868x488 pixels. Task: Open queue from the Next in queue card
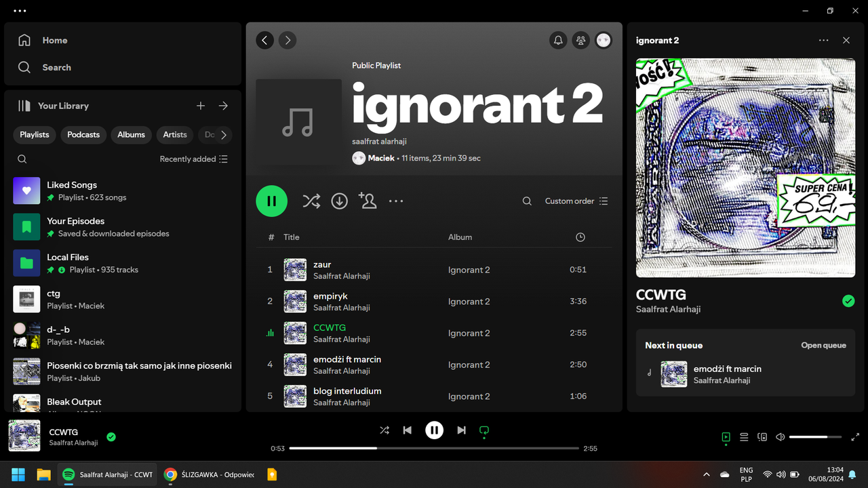point(823,345)
